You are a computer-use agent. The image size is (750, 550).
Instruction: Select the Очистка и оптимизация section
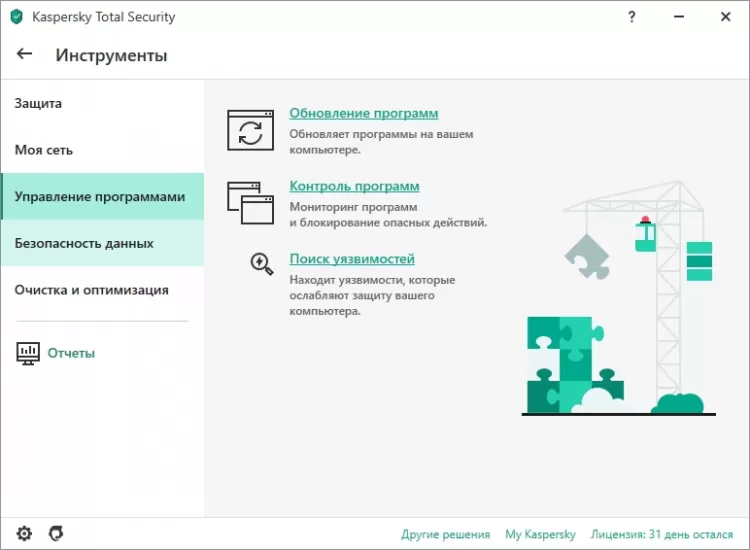pyautogui.click(x=102, y=290)
